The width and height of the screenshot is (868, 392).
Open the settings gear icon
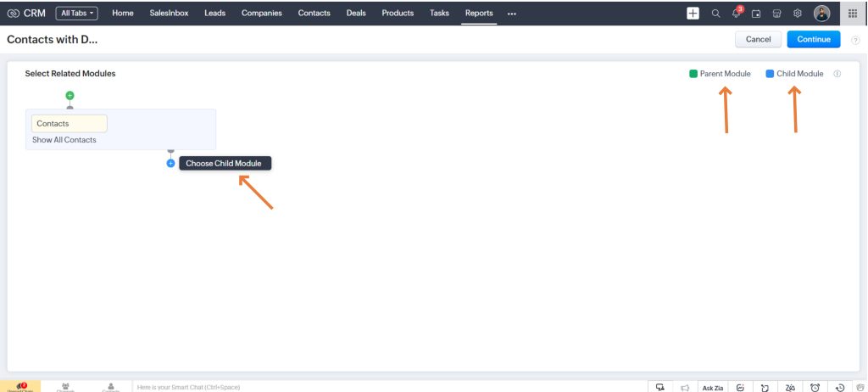tap(797, 14)
